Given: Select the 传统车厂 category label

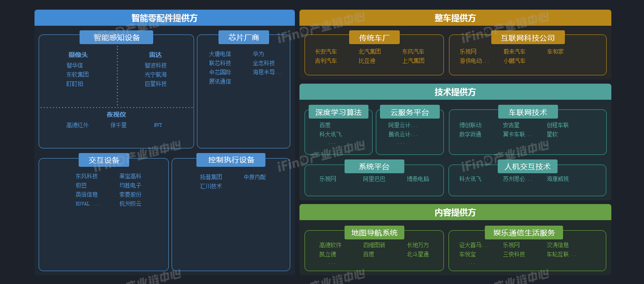Looking at the screenshot, I should click(374, 37).
